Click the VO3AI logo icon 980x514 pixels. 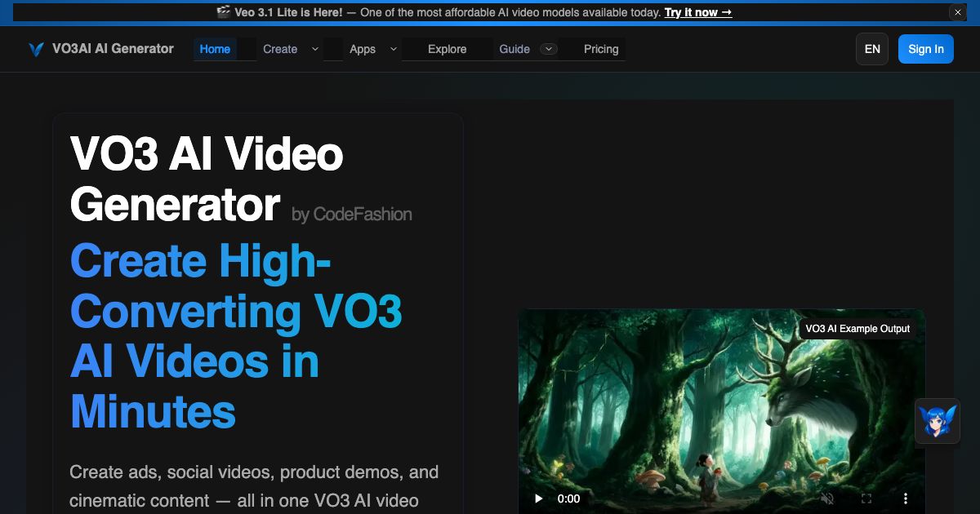(36, 49)
